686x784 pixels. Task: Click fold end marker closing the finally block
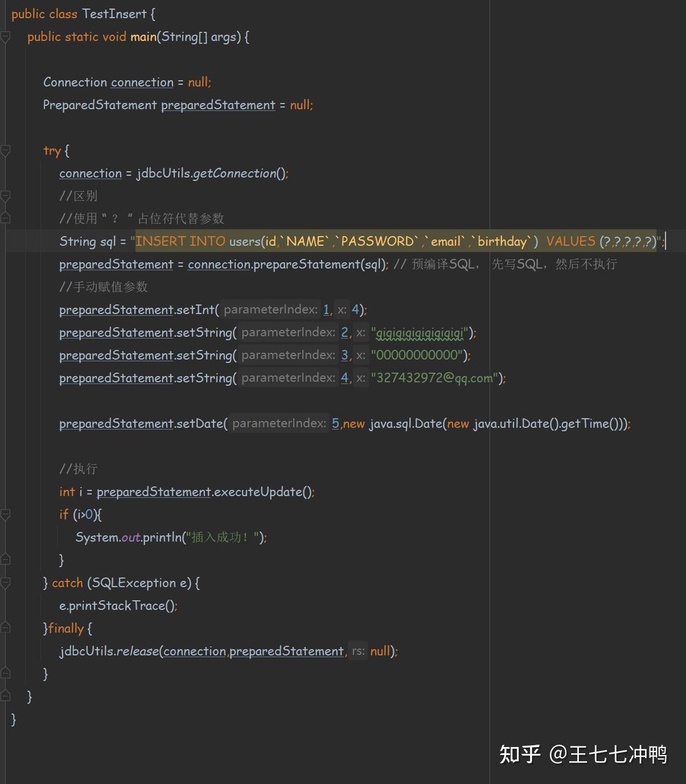(x=6, y=673)
